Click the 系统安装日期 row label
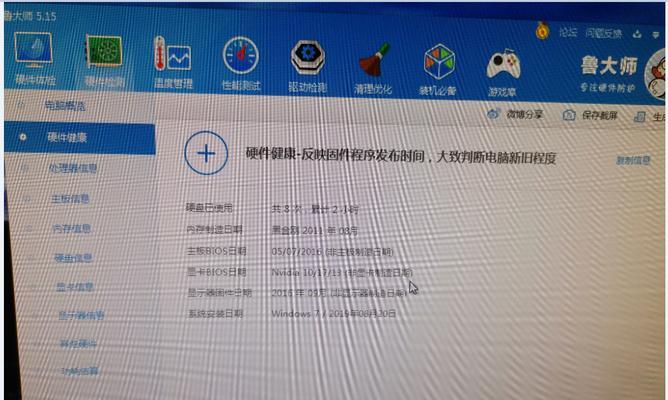The width and height of the screenshot is (668, 400). click(216, 314)
